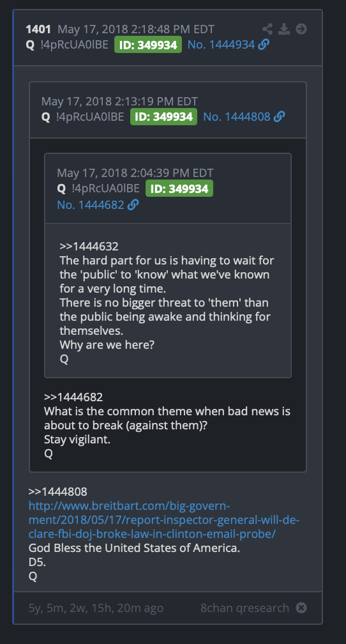
Task: Click the >>1444808 reply reference
Action: 57,492
